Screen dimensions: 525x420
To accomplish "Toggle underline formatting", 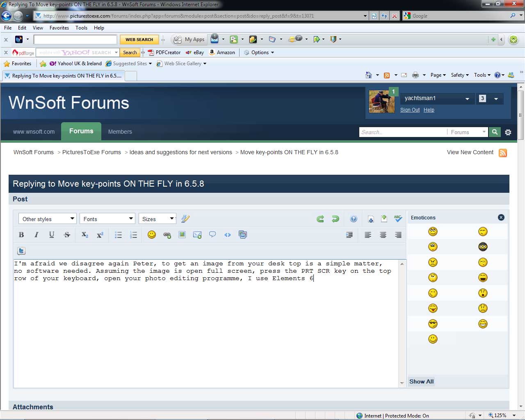I will click(x=52, y=235).
